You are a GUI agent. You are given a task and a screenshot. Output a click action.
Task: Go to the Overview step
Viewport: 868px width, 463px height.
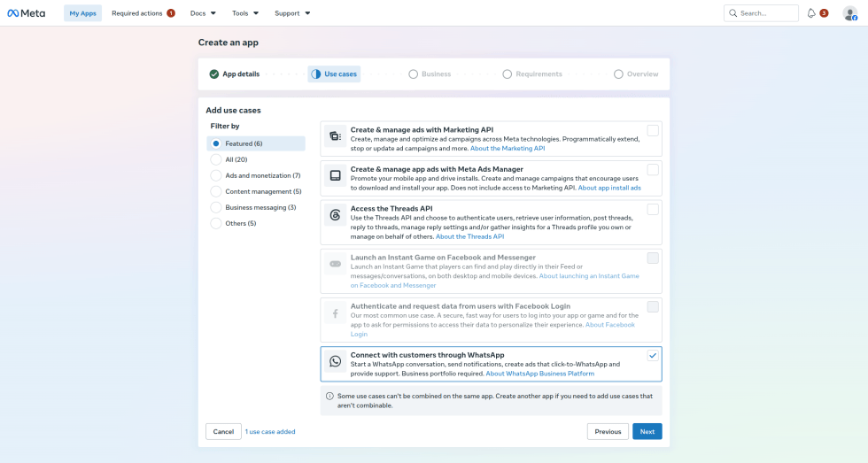636,74
